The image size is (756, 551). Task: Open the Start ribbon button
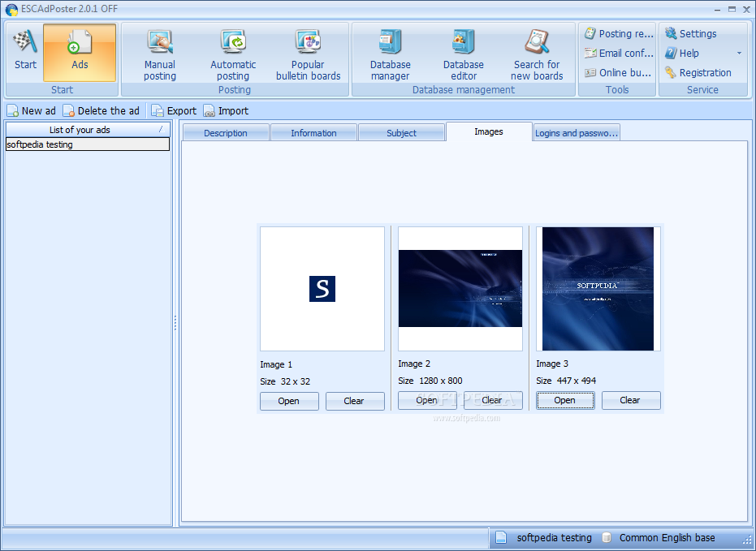coord(25,53)
